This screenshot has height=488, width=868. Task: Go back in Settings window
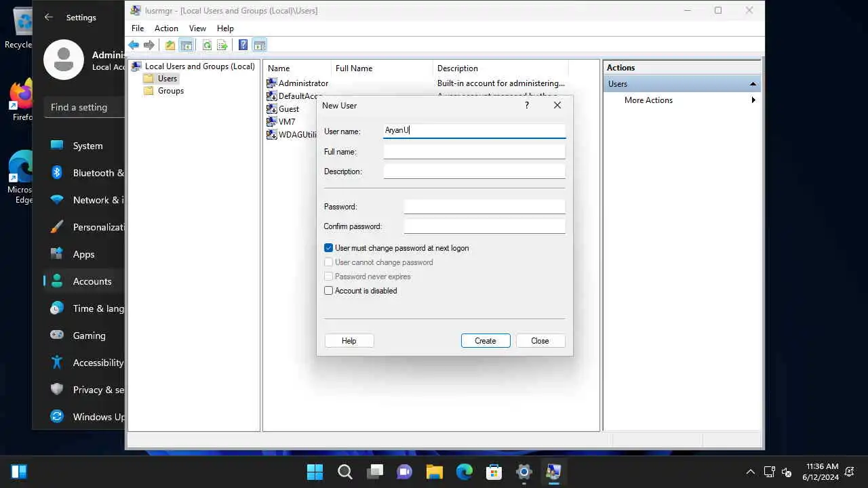[x=49, y=17]
